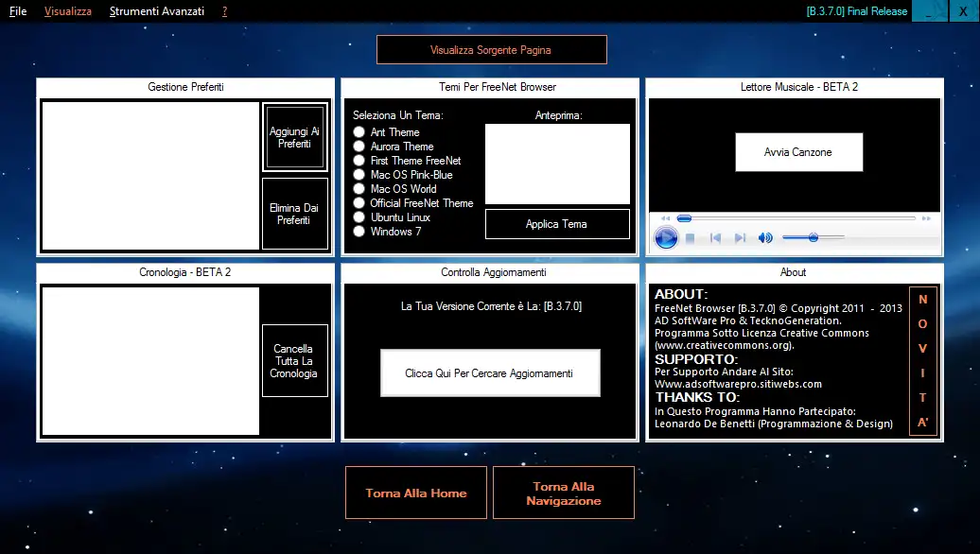The image size is (980, 554).
Task: Click Elimina Dai Preferiti button
Action: [295, 214]
